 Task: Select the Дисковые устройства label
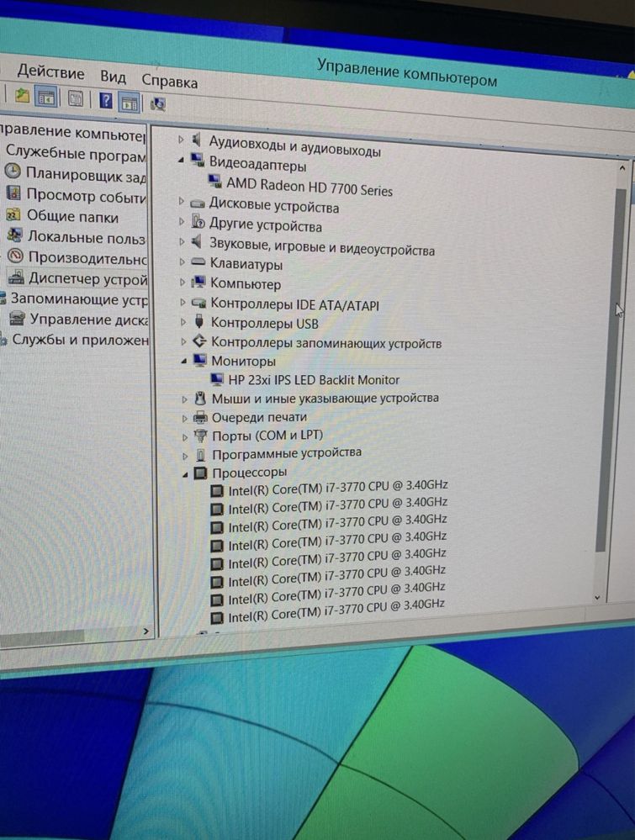[x=274, y=205]
